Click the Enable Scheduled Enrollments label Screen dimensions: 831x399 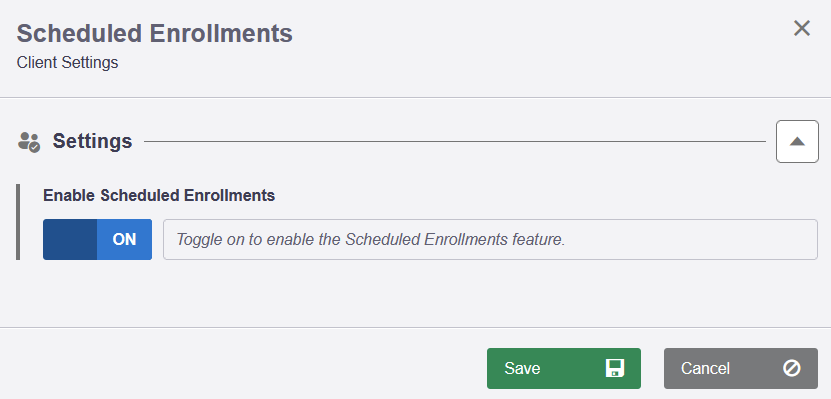[x=159, y=196]
